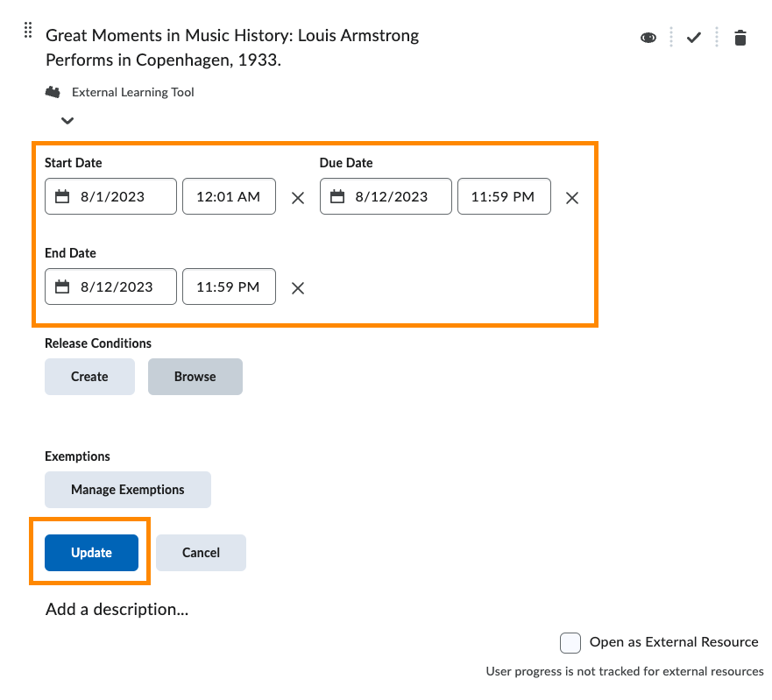Open Manage Exemptions
772x700 pixels.
tap(128, 490)
